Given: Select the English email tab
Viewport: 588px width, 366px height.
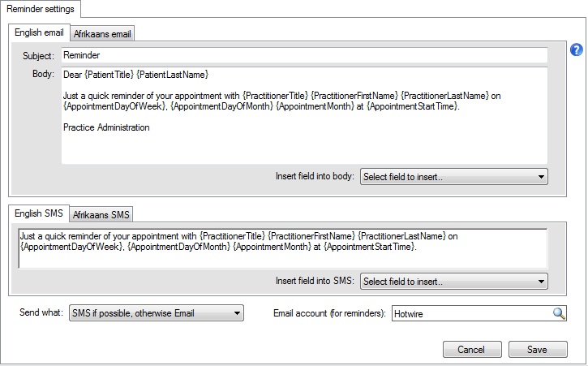Looking at the screenshot, I should [40, 32].
